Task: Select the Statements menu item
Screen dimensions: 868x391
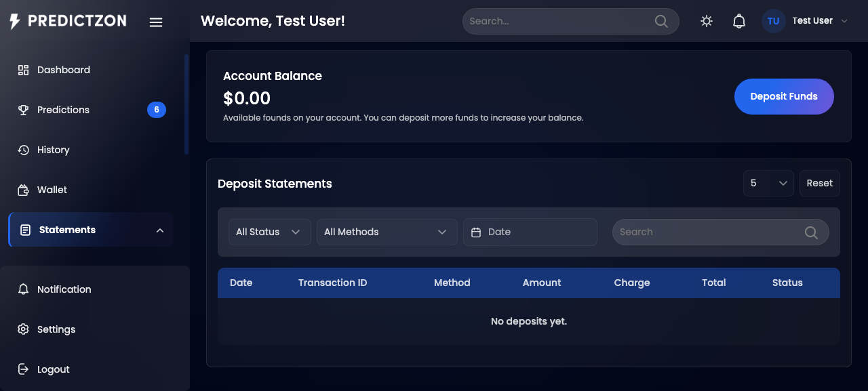Action: point(91,230)
